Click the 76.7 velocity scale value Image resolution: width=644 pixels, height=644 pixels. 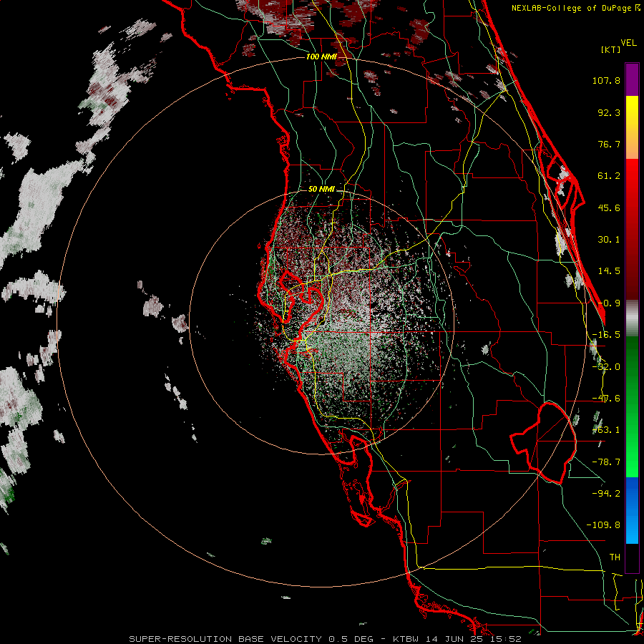(609, 144)
